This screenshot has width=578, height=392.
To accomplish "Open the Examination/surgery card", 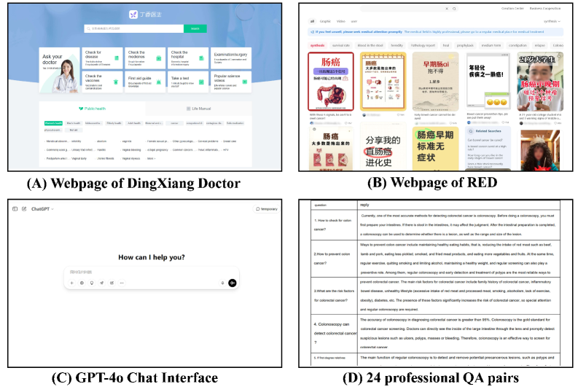I will (231, 58).
